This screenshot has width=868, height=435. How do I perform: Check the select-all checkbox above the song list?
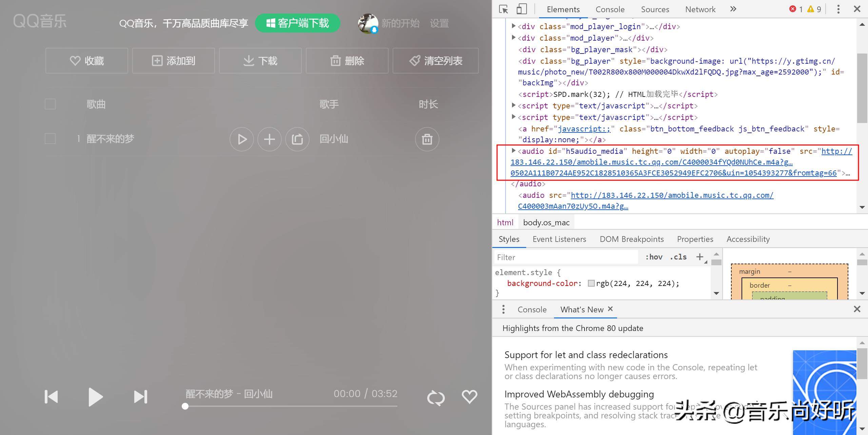tap(50, 104)
